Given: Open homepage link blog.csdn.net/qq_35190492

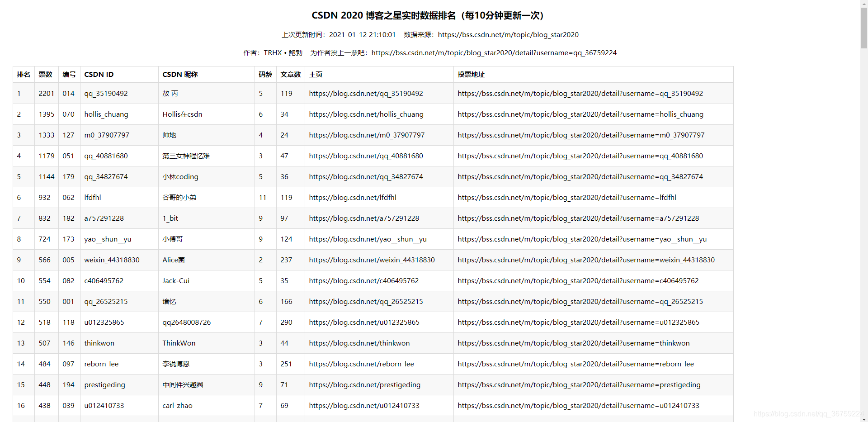Looking at the screenshot, I should click(366, 94).
